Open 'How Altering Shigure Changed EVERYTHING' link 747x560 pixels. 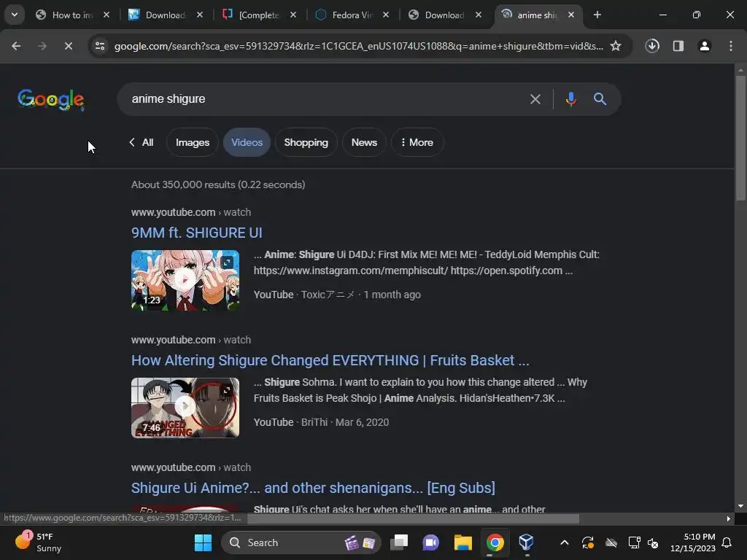tap(330, 360)
